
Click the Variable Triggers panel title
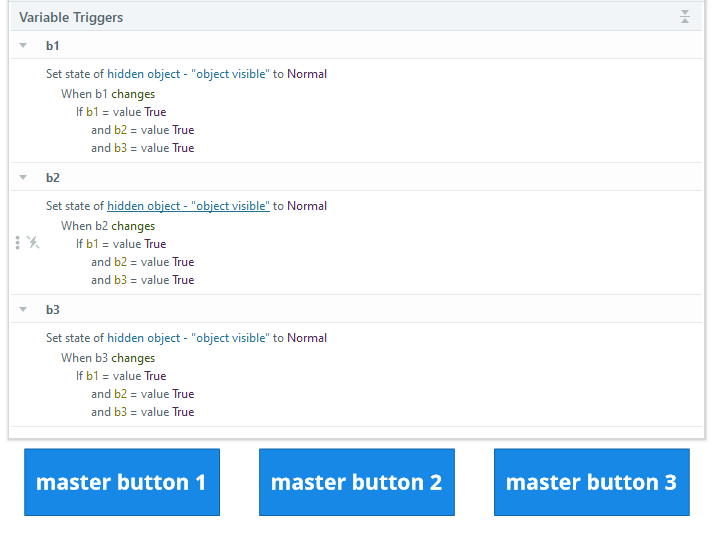[71, 17]
